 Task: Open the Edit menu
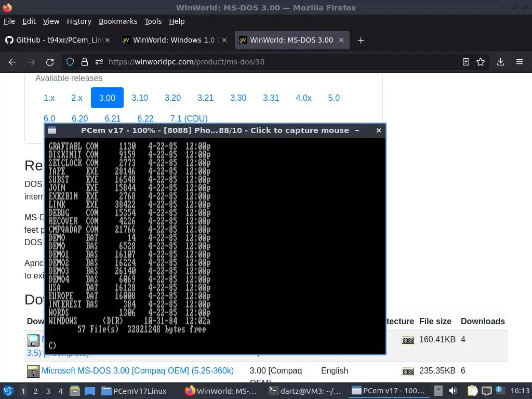(29, 21)
